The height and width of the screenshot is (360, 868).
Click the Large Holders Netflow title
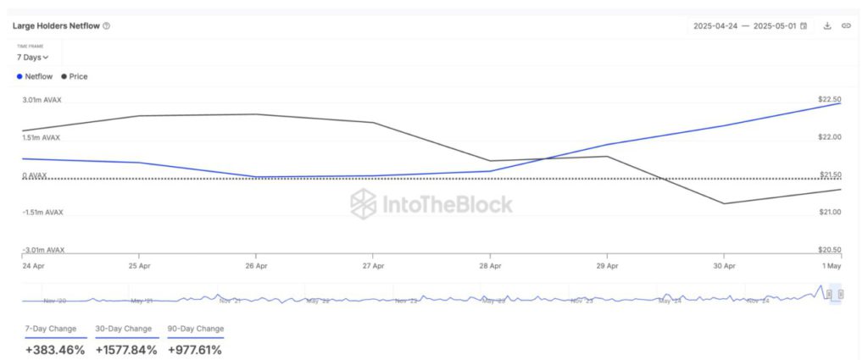tap(56, 26)
